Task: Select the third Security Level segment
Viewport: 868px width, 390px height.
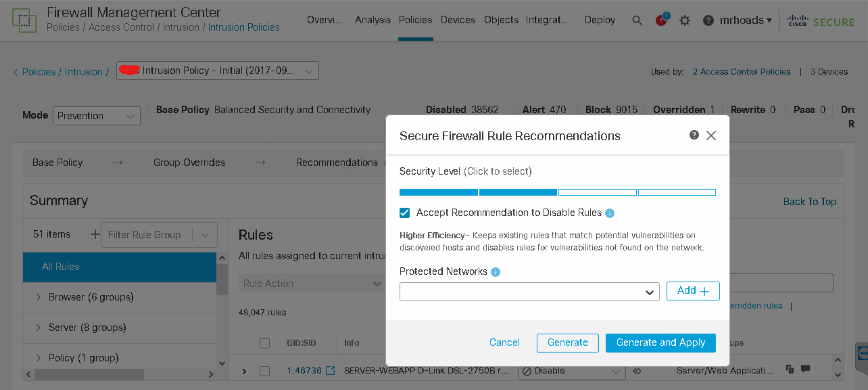Action: click(x=597, y=192)
